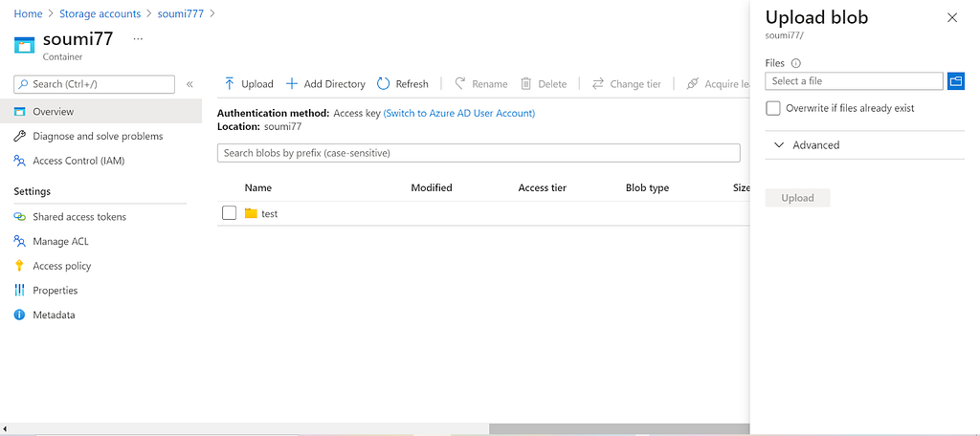Screen dimensions: 980x436
Task: Click Add Directory in the toolbar
Action: pos(325,84)
